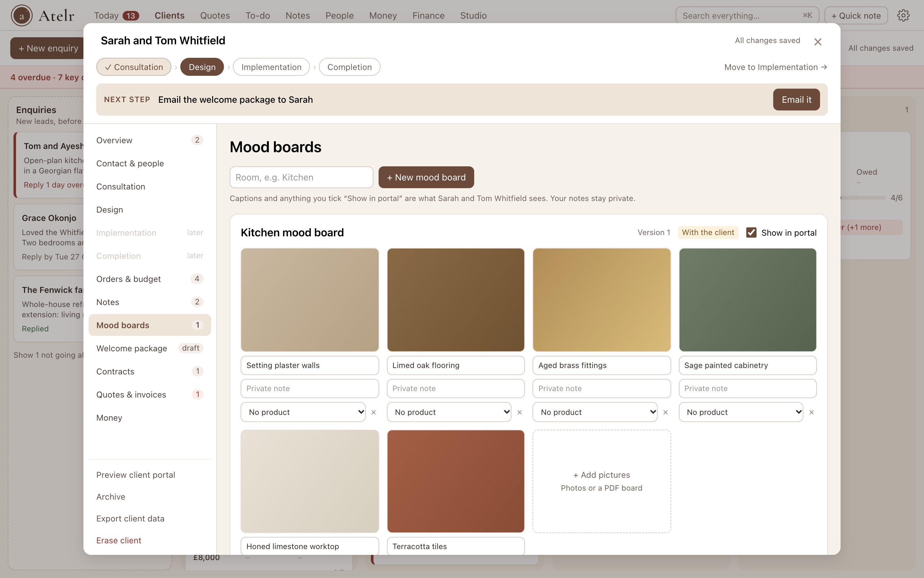Switch to the Finance tab
This screenshot has width=924, height=578.
(x=428, y=15)
